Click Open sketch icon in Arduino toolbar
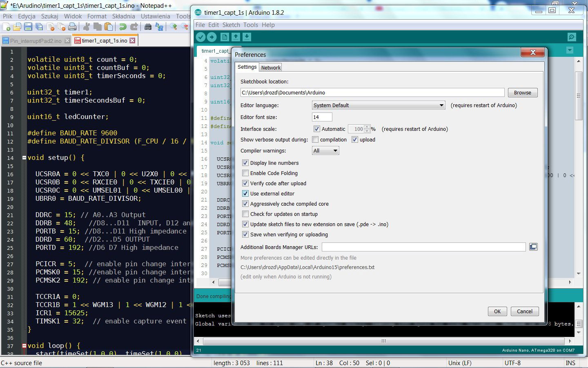The width and height of the screenshot is (588, 368). (x=236, y=37)
